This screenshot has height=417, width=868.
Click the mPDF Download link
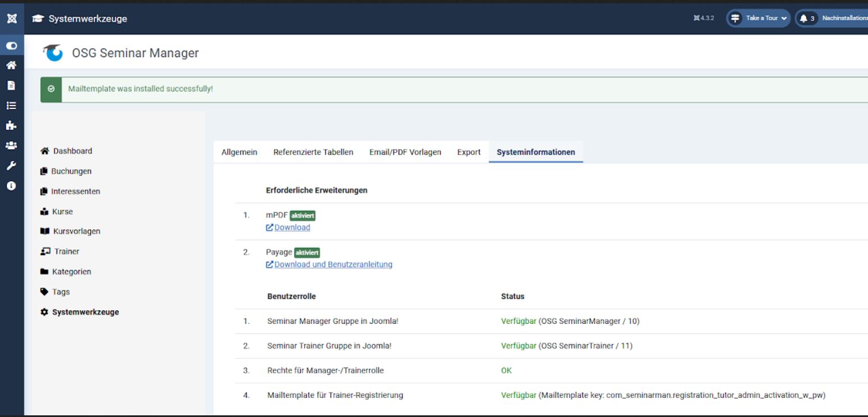pyautogui.click(x=292, y=228)
